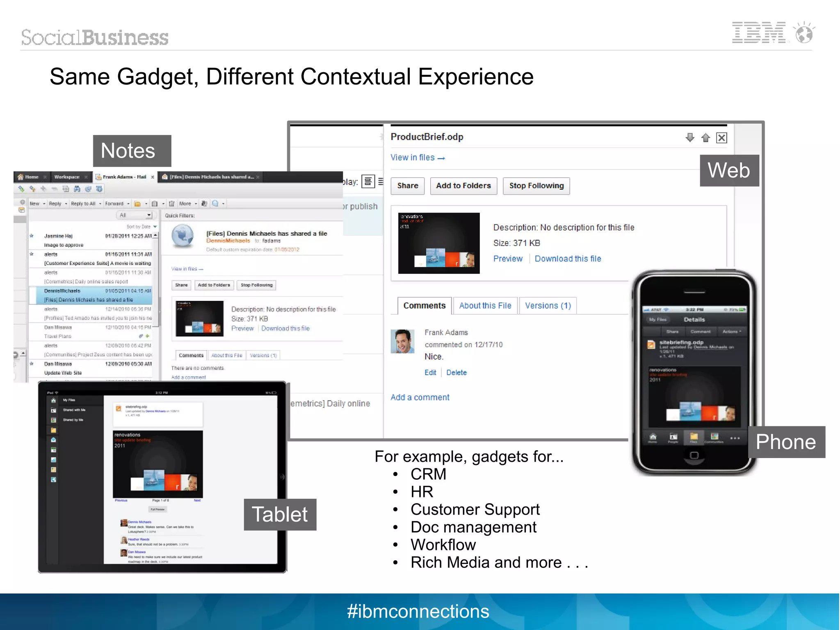Open the Actions dropdown on phone
840x630 pixels.
[731, 331]
